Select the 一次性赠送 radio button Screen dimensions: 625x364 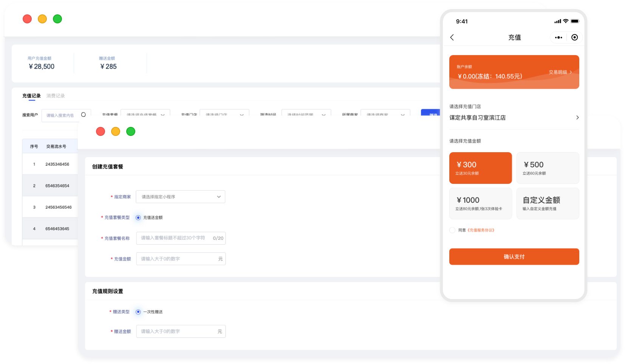(x=138, y=312)
